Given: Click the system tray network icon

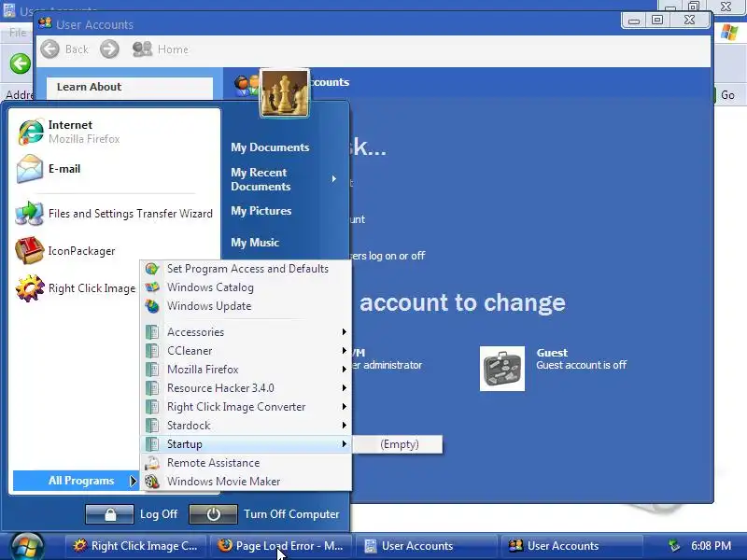Looking at the screenshot, I should (x=674, y=546).
